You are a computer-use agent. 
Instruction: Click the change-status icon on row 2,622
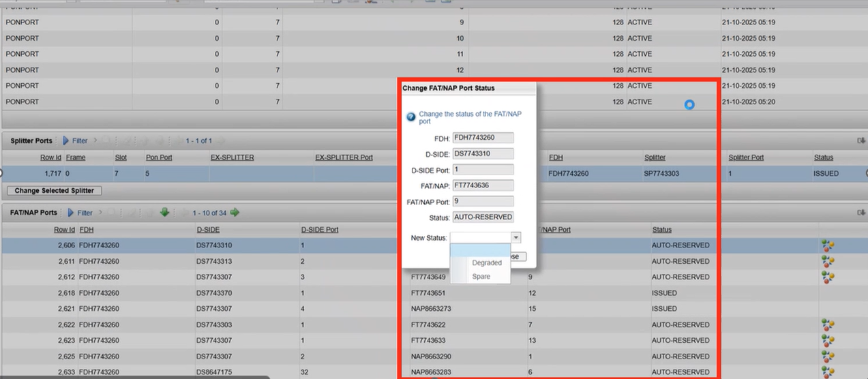tap(828, 325)
